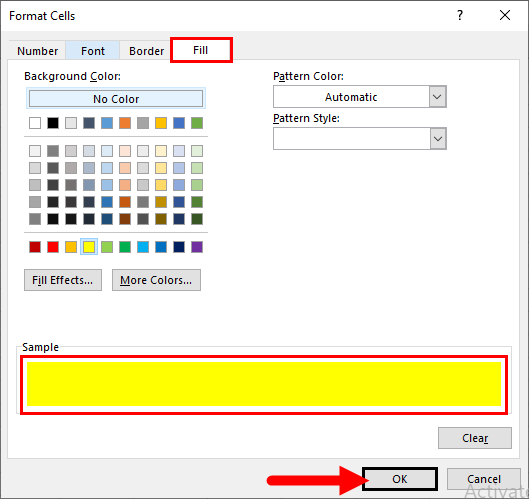The width and height of the screenshot is (529, 499).
Task: Pick the bright red standard color swatch
Action: [53, 247]
